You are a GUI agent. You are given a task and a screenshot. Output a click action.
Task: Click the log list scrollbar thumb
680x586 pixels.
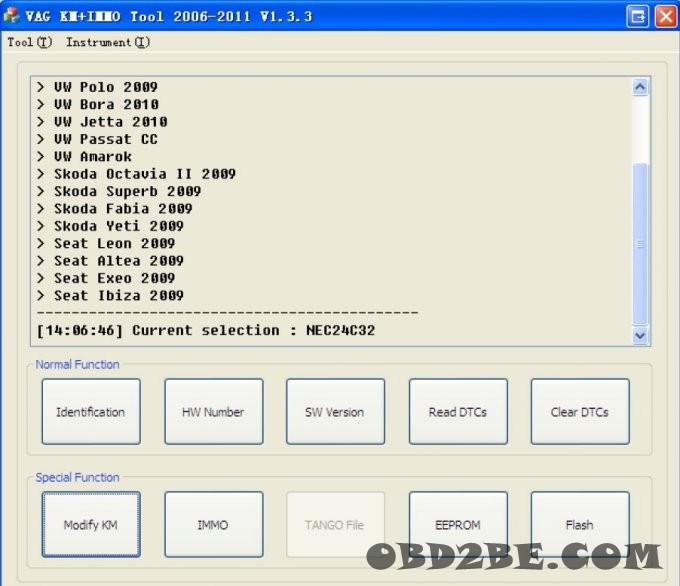[x=640, y=244]
